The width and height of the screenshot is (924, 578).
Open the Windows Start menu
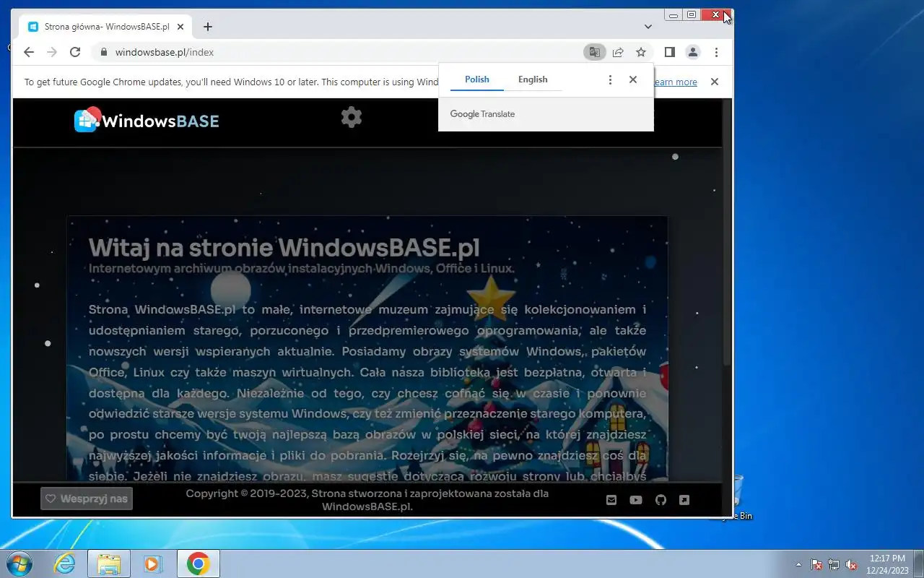(x=19, y=564)
